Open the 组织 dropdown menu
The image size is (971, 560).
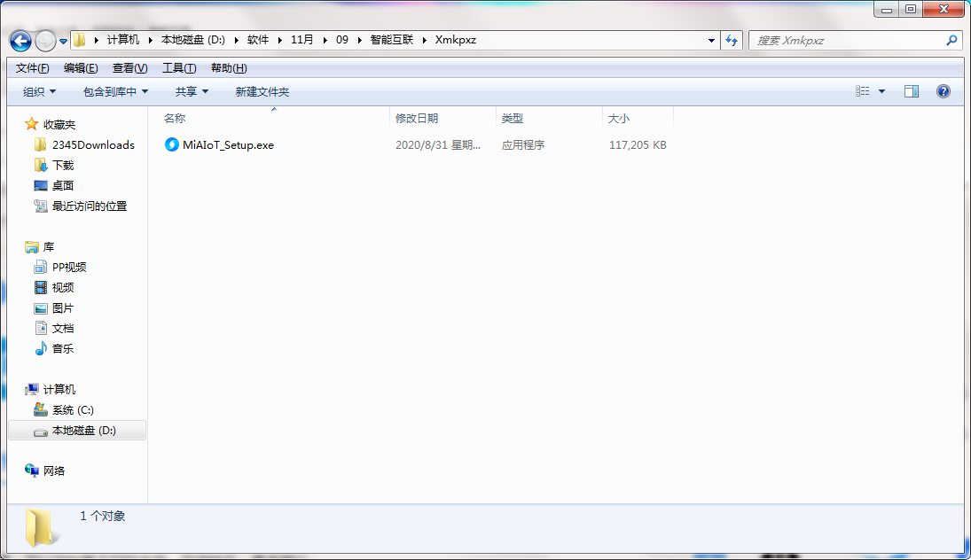tap(37, 90)
